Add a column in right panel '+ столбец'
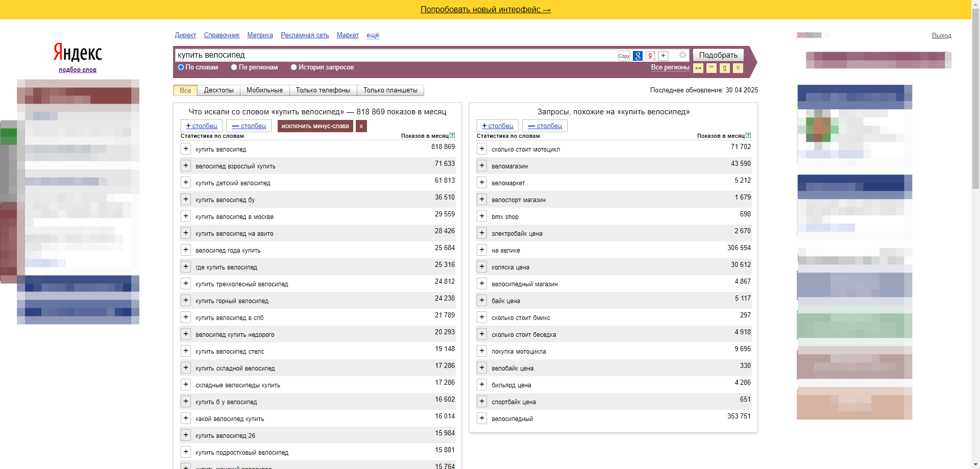 pos(497,126)
